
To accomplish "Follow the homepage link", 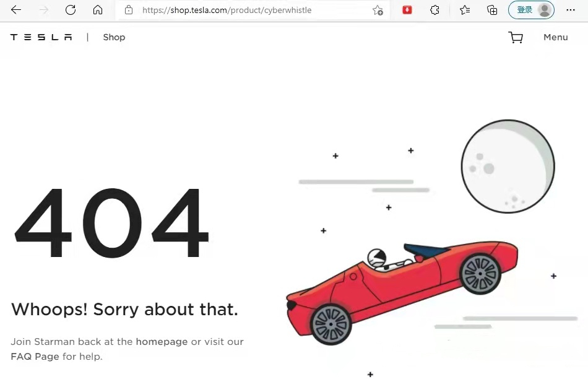I will coord(162,341).
